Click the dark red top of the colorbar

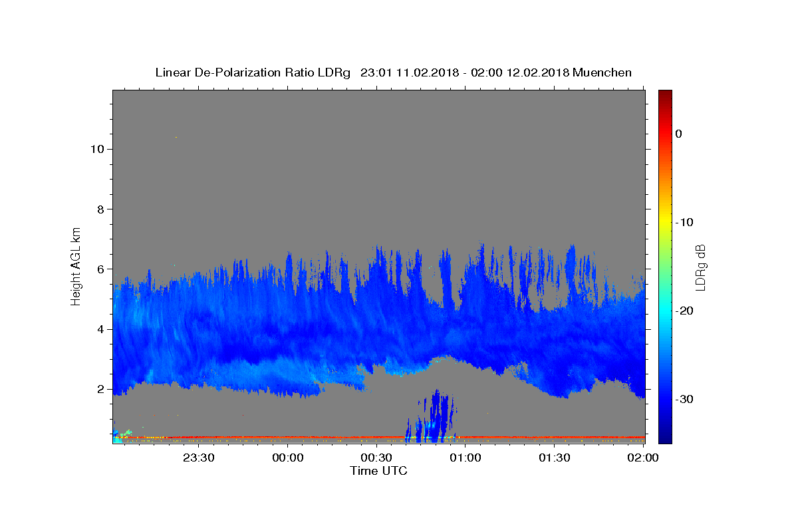coord(665,96)
